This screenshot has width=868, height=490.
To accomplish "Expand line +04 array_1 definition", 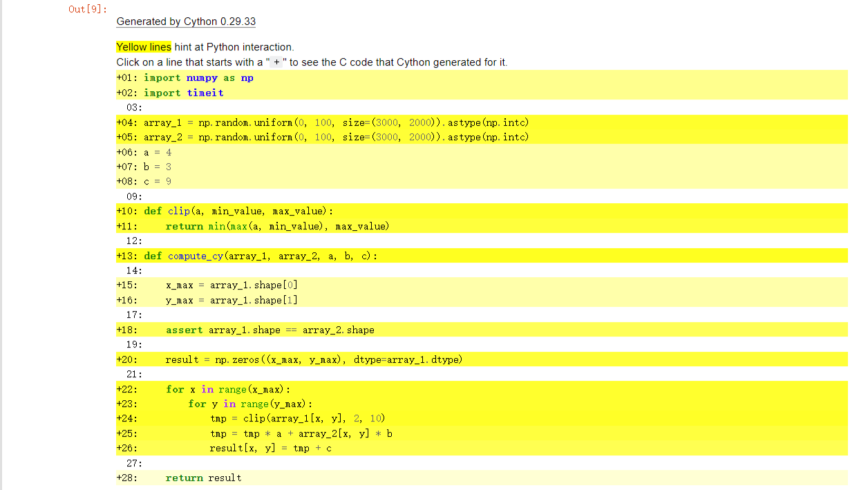I will pyautogui.click(x=482, y=122).
